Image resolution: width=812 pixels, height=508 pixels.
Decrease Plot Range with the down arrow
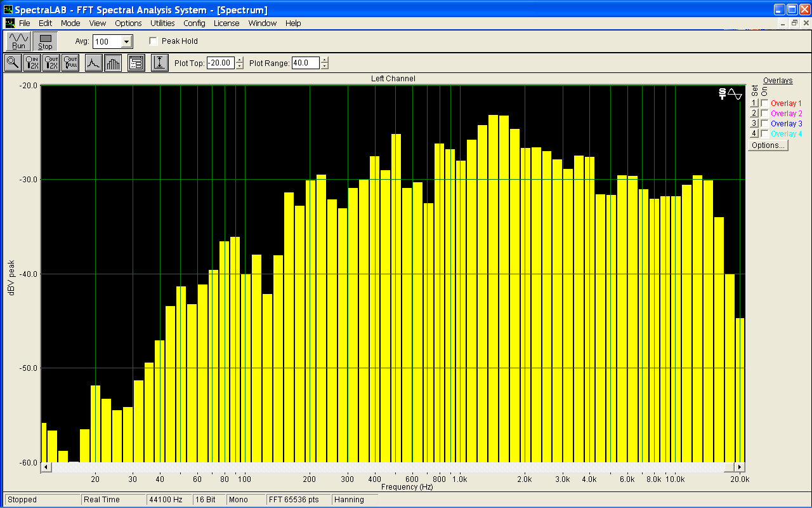click(325, 66)
